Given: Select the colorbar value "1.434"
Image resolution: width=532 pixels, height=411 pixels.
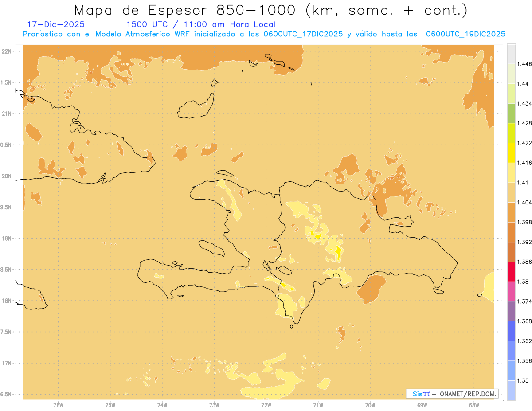Looking at the screenshot, I should pos(525,103).
